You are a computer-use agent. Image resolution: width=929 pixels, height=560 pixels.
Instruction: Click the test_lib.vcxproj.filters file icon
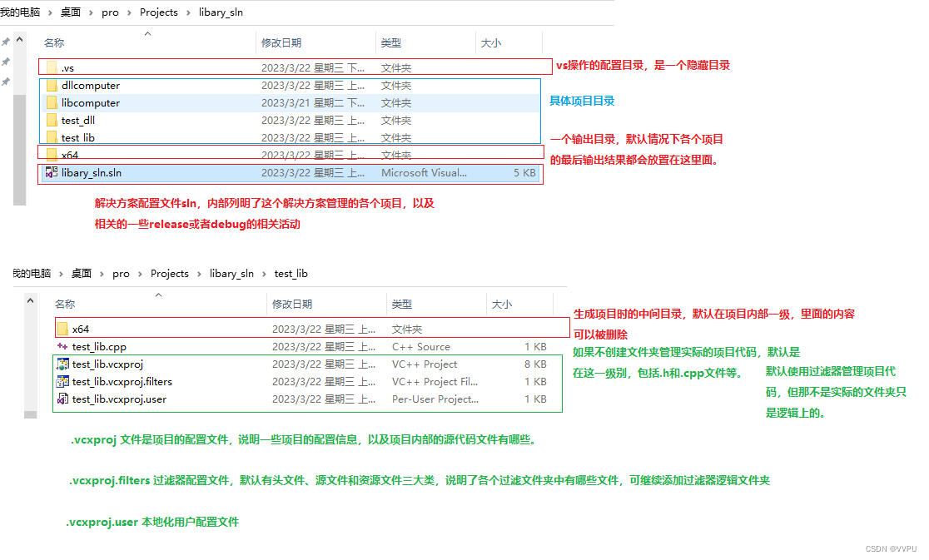(62, 381)
